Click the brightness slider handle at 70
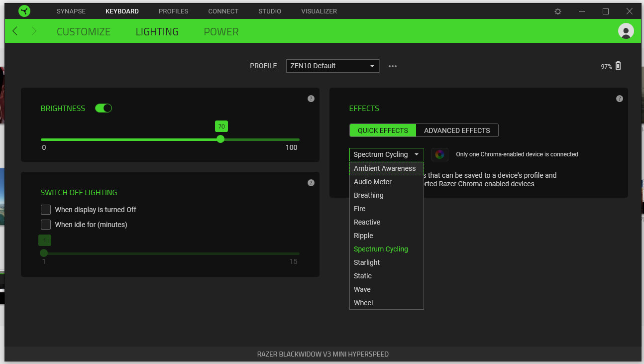Viewport: 644px width, 364px height. pyautogui.click(x=220, y=139)
